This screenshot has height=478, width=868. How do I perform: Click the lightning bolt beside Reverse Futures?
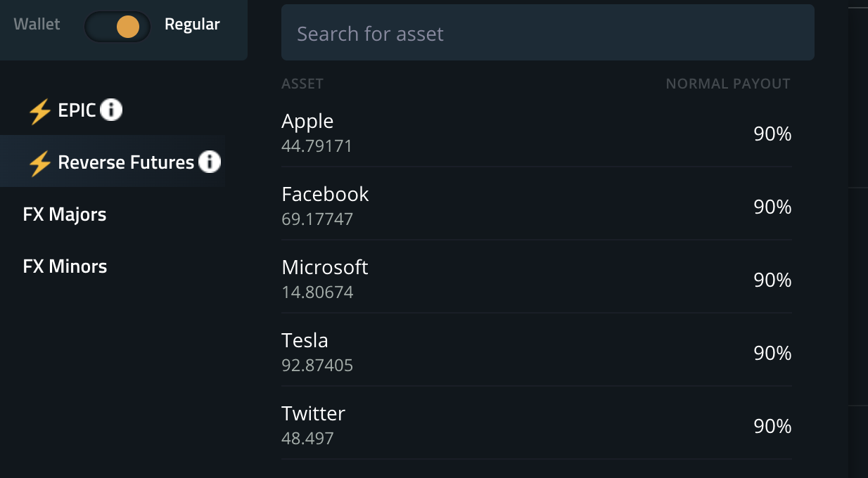[40, 163]
